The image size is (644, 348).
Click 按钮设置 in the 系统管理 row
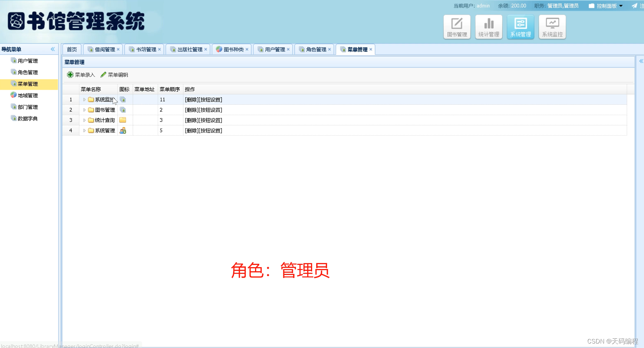coord(211,130)
